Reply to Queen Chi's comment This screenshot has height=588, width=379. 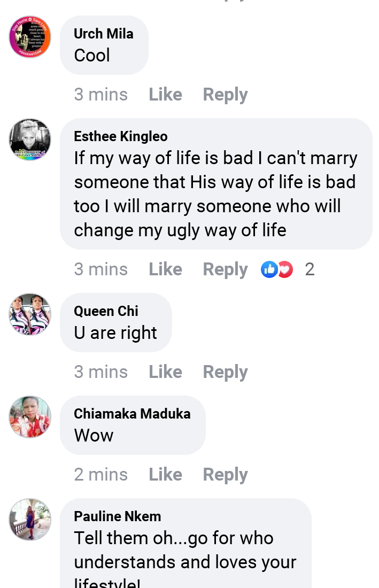pos(225,372)
